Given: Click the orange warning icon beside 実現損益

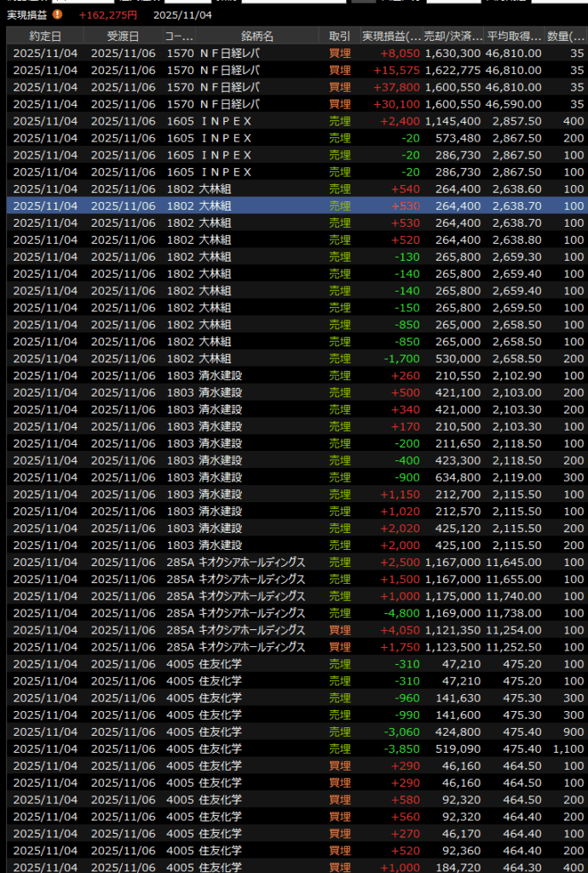Looking at the screenshot, I should pyautogui.click(x=57, y=14).
